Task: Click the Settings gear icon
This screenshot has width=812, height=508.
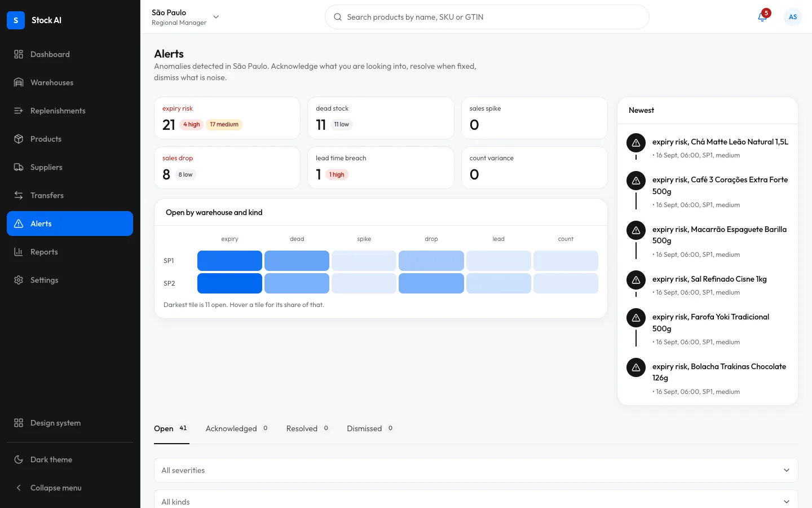Action: pyautogui.click(x=19, y=280)
